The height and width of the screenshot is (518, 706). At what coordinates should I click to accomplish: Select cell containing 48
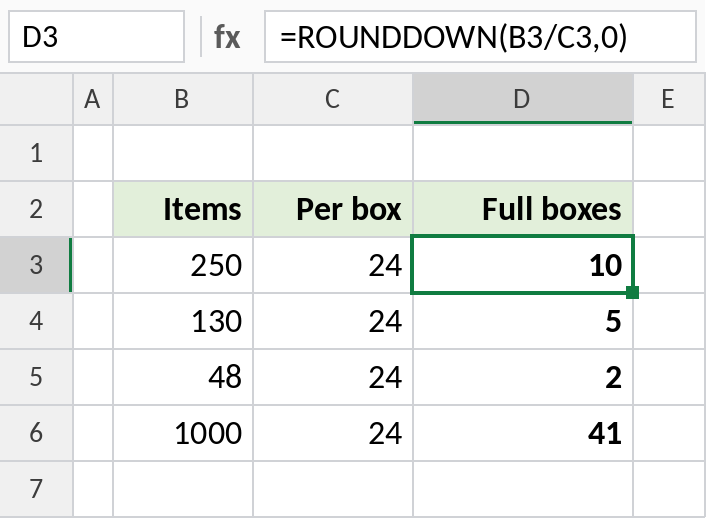pyautogui.click(x=183, y=377)
